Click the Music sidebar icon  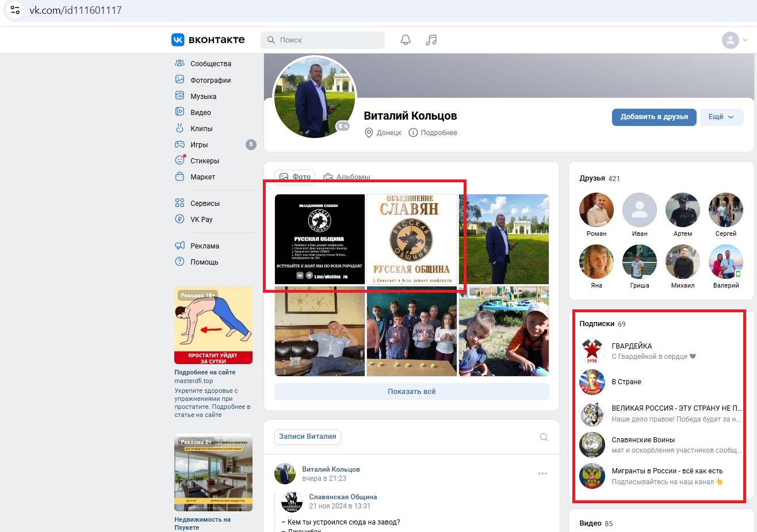(179, 95)
